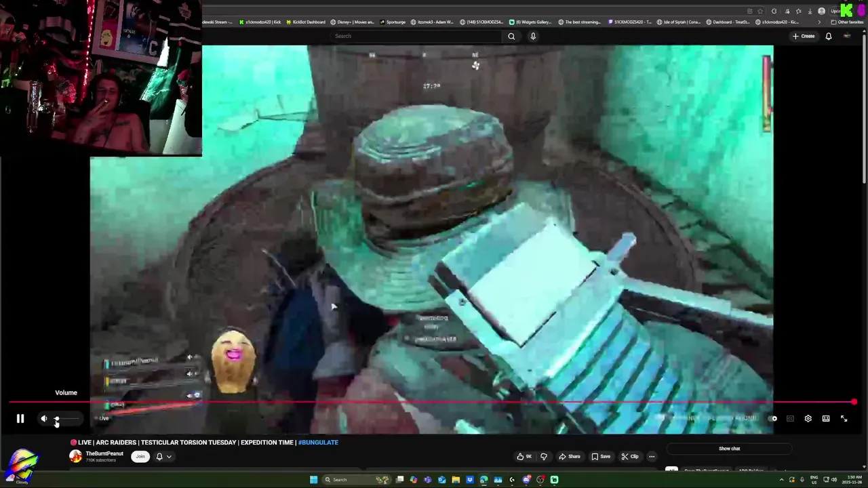Open the green Kick app in taskbar
Screen dimensions: 868x488
point(554,480)
